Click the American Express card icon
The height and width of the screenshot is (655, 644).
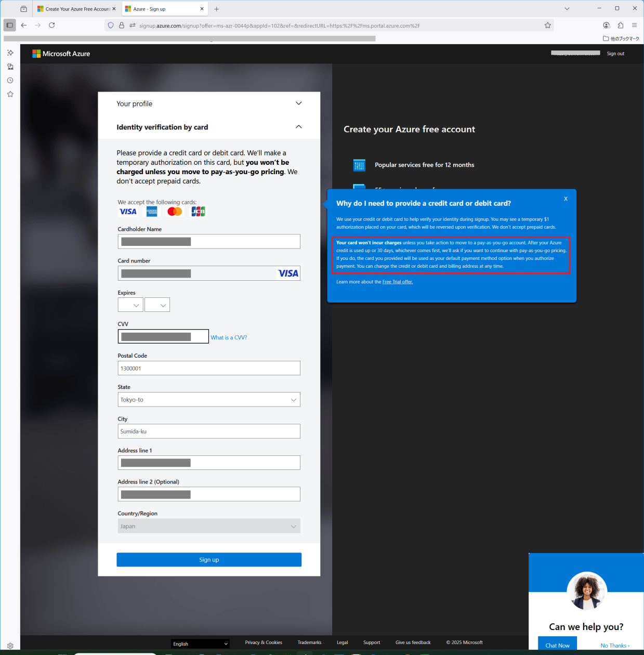pyautogui.click(x=152, y=211)
